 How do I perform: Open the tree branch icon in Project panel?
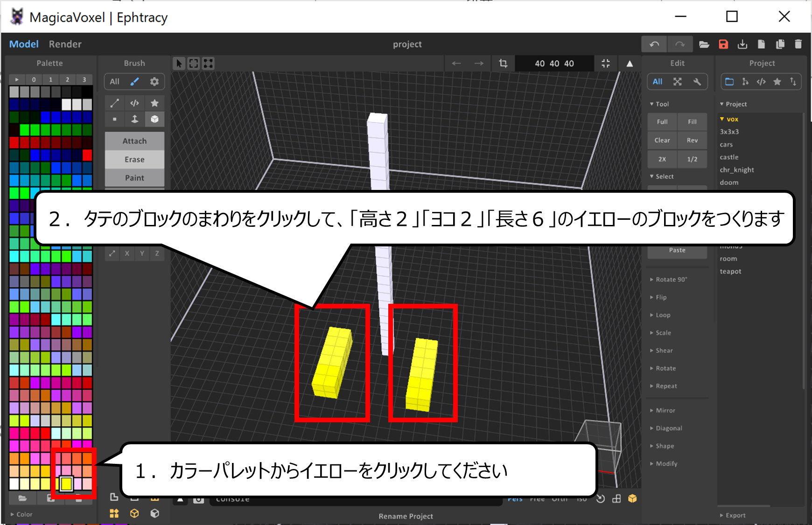[745, 82]
